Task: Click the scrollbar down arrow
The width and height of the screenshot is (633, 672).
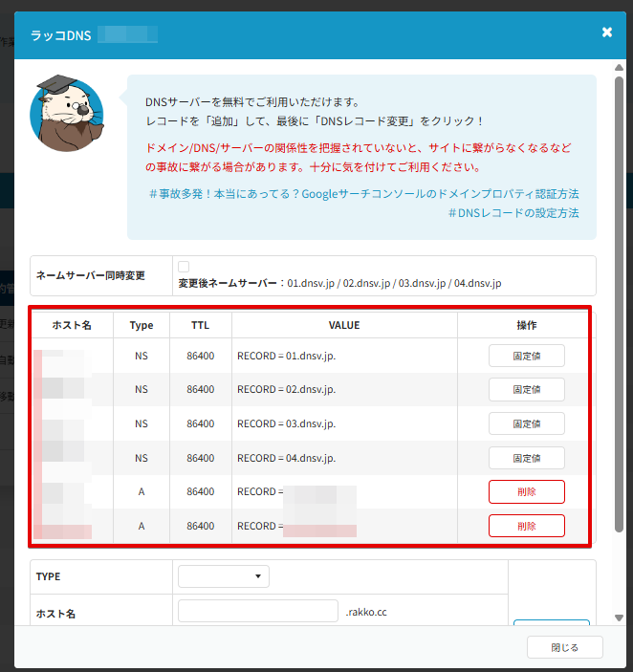Action: coord(619,618)
